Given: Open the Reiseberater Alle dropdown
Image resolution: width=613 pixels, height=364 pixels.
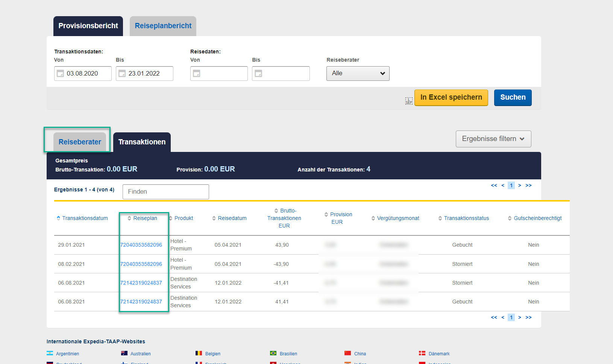Looking at the screenshot, I should 358,73.
